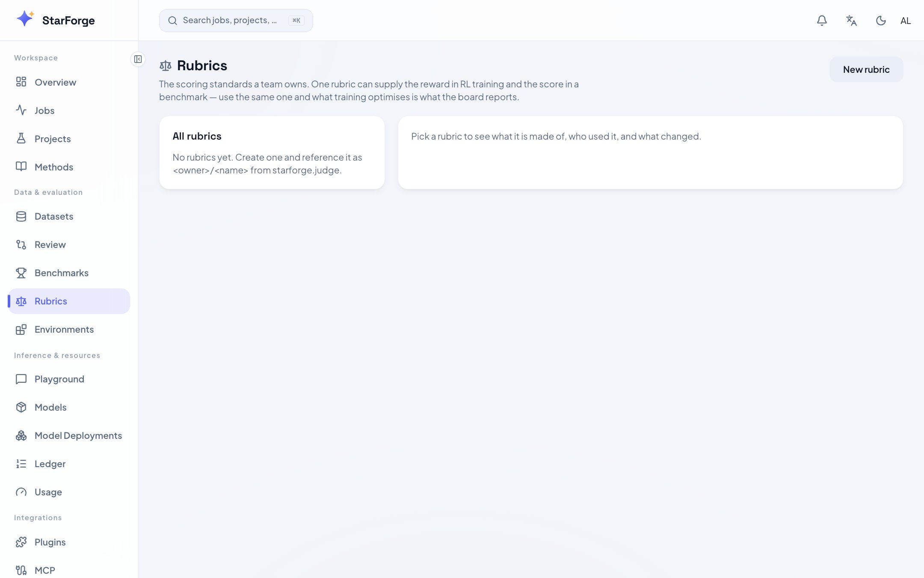Click the Overview grid icon
The height and width of the screenshot is (578, 924).
[x=21, y=82]
